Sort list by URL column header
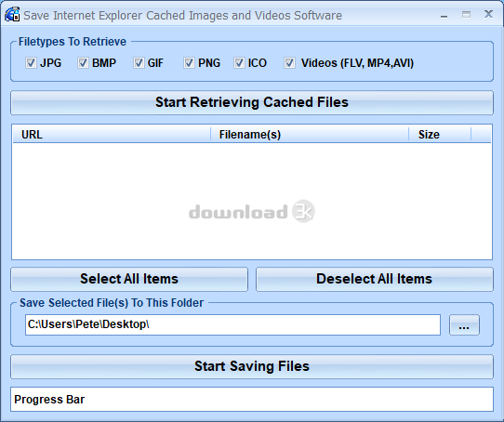 click(x=112, y=135)
